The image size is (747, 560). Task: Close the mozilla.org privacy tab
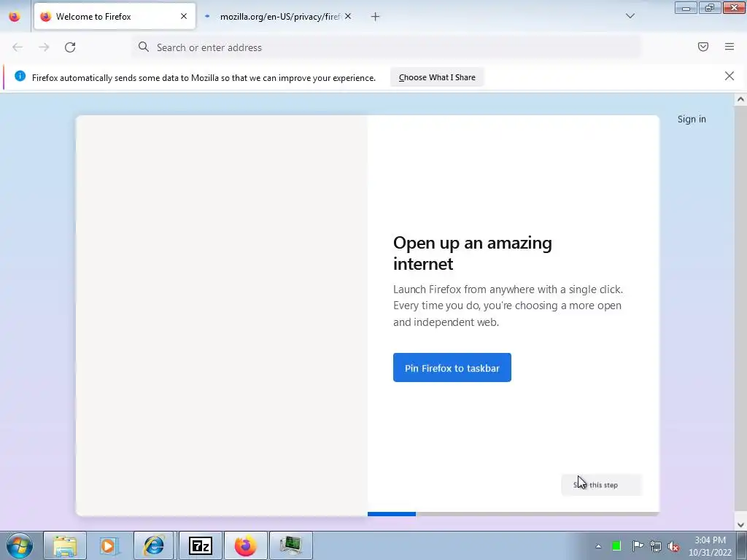(x=348, y=16)
